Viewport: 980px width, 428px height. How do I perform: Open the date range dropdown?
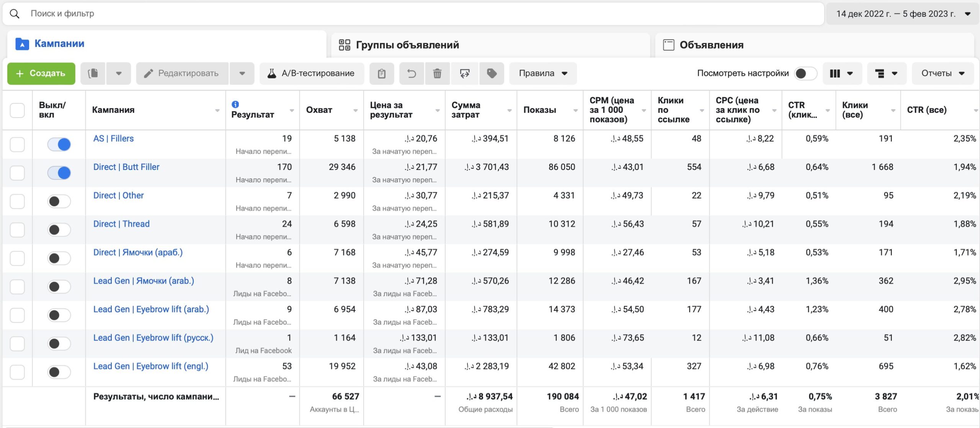pos(903,14)
